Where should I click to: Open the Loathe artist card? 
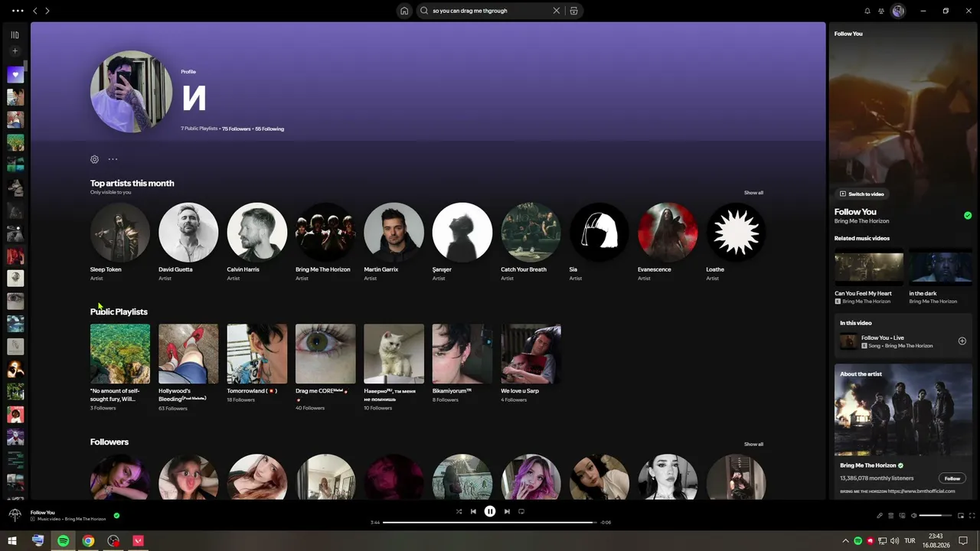[737, 243]
